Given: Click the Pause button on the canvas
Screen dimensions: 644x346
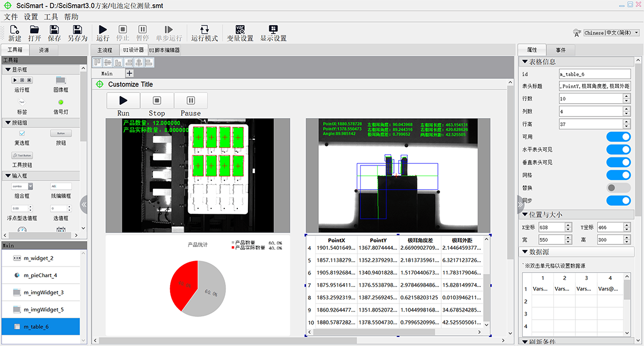Looking at the screenshot, I should coord(191,100).
